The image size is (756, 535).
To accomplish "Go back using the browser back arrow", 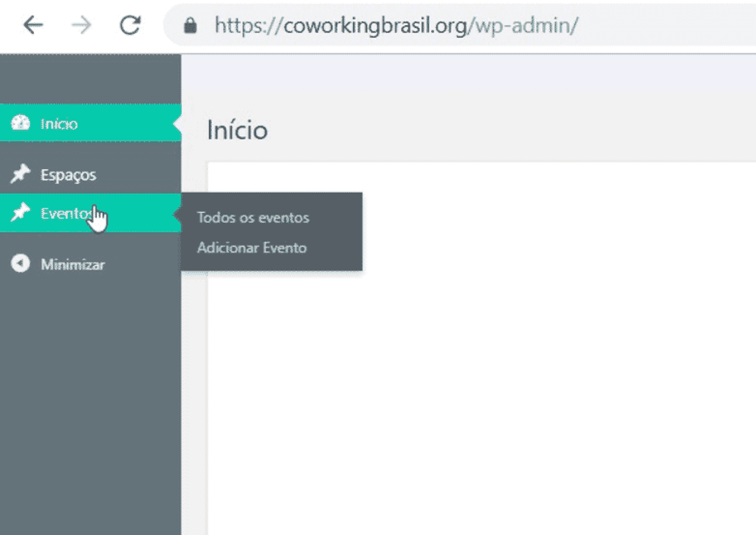I will tap(33, 25).
